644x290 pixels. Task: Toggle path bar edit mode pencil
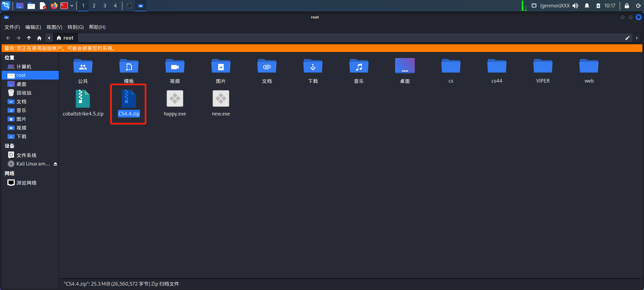(627, 38)
